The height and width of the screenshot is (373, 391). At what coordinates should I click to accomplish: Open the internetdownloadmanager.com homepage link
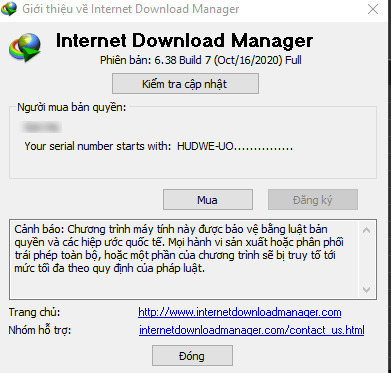tap(240, 312)
